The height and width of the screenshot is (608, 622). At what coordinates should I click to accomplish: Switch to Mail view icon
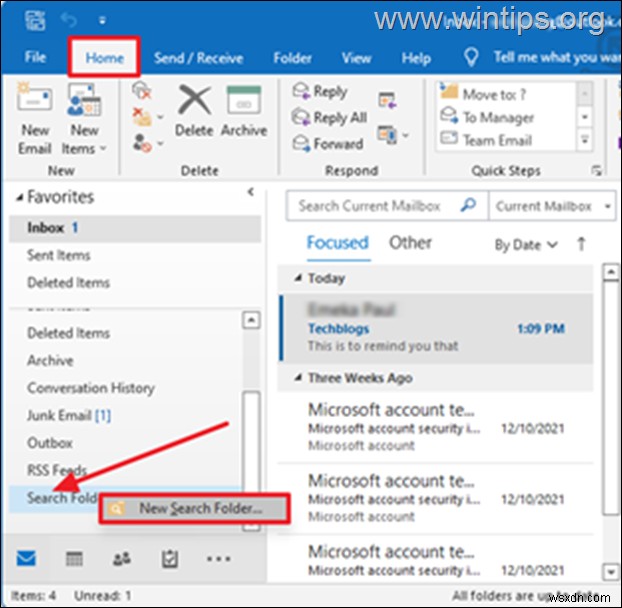(26, 558)
